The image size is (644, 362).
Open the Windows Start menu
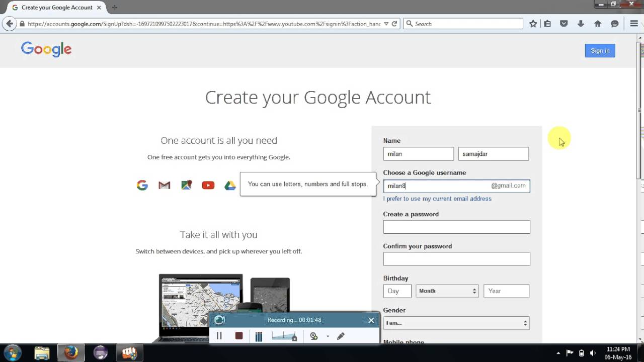coord(12,353)
